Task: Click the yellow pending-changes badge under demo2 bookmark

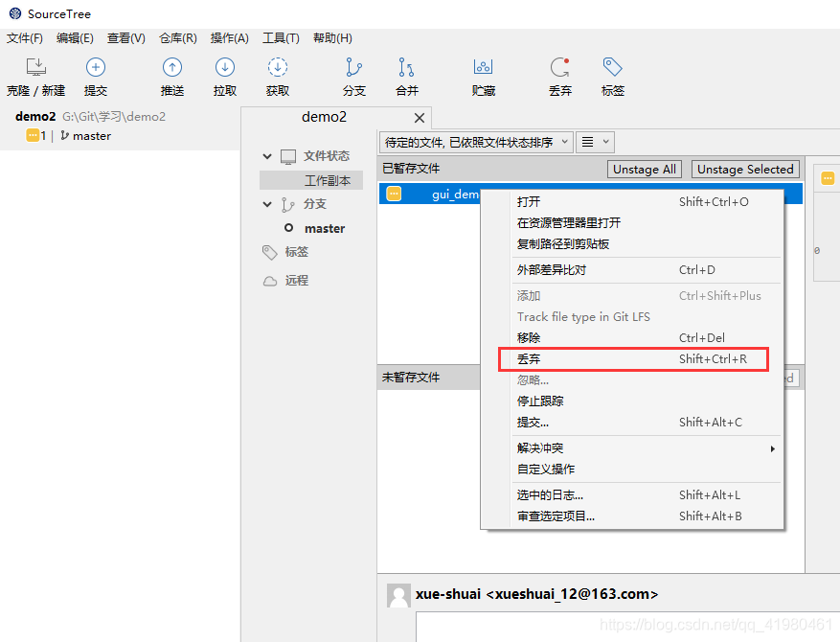Action: pos(33,135)
